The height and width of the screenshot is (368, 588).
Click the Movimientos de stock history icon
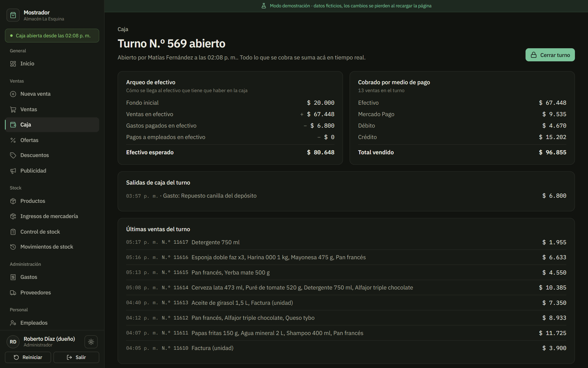[13, 247]
